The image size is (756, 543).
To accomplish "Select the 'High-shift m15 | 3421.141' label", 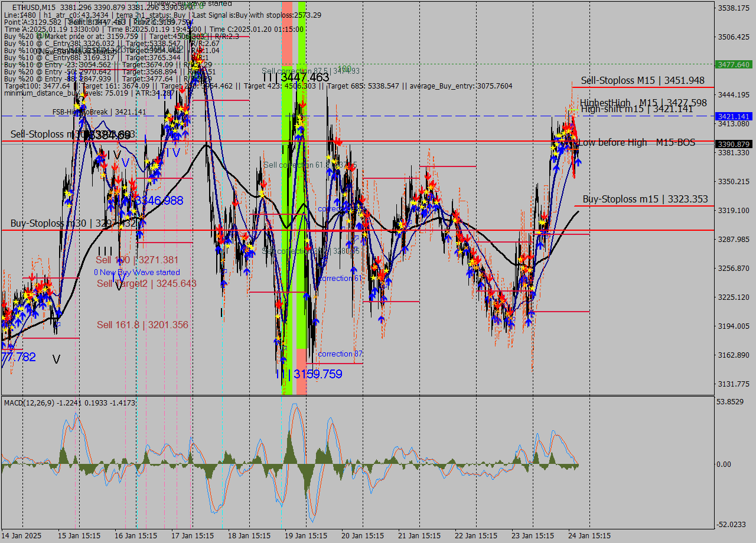I will tap(637, 109).
